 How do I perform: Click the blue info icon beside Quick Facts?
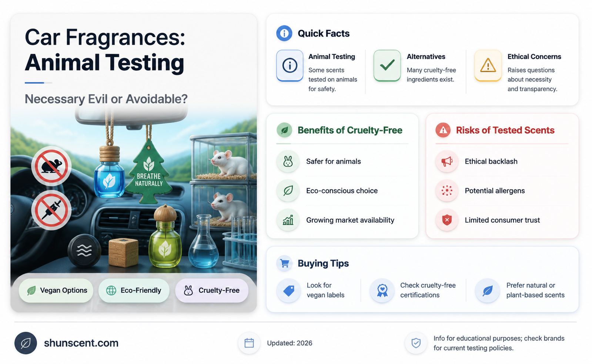tap(284, 34)
